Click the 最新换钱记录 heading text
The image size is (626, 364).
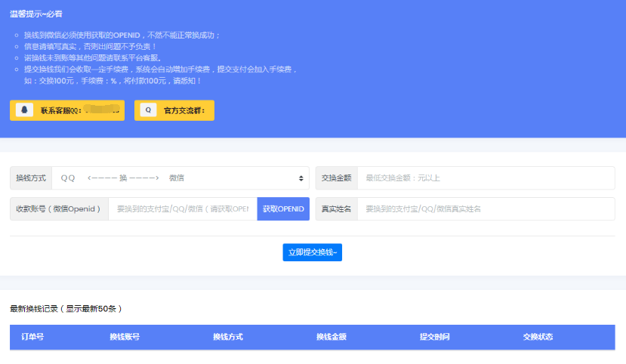(66, 309)
